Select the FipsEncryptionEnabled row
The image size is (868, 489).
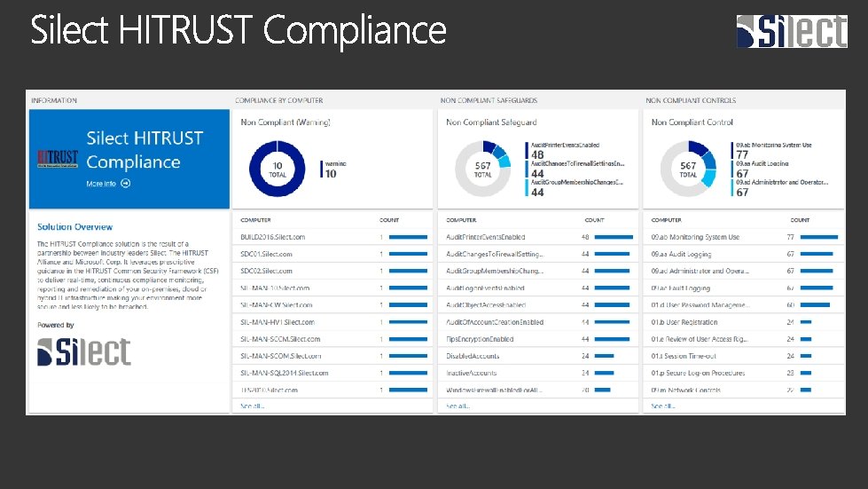(x=538, y=339)
